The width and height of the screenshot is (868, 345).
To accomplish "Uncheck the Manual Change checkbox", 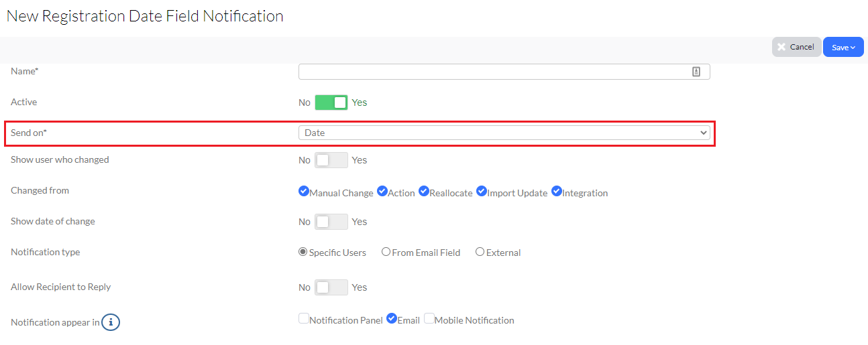I will 304,192.
